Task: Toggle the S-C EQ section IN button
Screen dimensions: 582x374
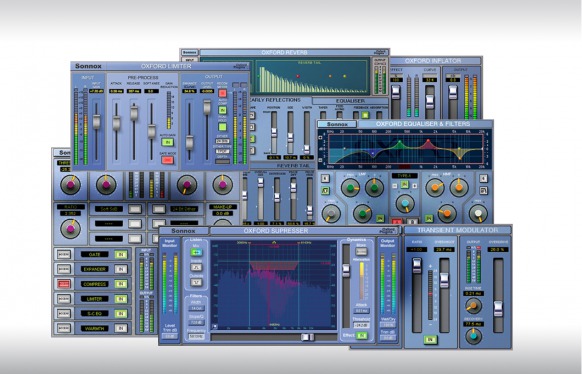Action: 121,314
